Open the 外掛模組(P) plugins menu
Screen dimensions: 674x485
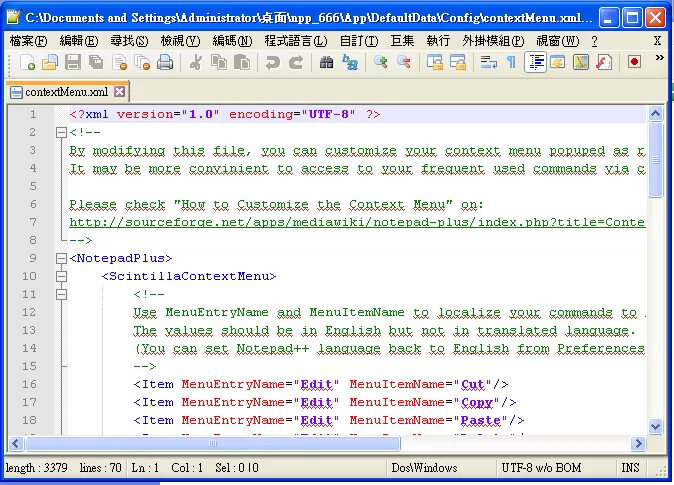point(493,41)
